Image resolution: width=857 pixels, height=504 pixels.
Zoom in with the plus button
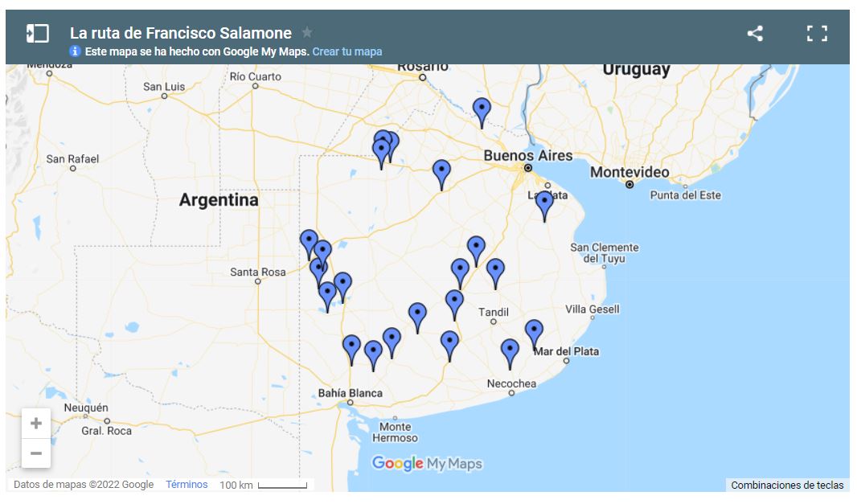click(36, 424)
